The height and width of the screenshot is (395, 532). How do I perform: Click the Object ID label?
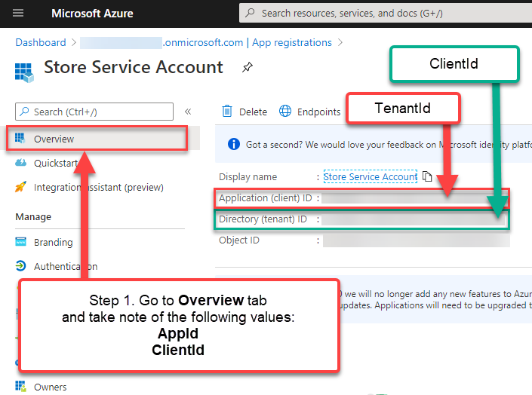coord(239,240)
